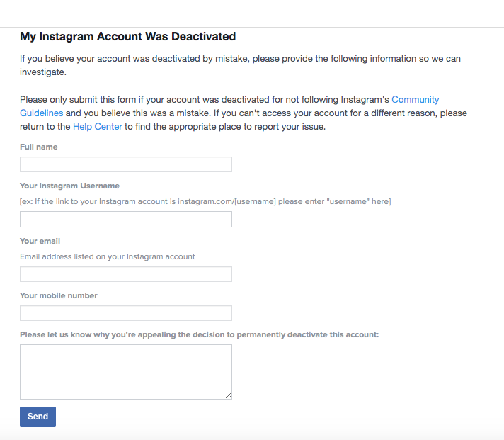Viewport: 504px width, 440px height.
Task: Click the text area resize handle
Action: tap(228, 396)
